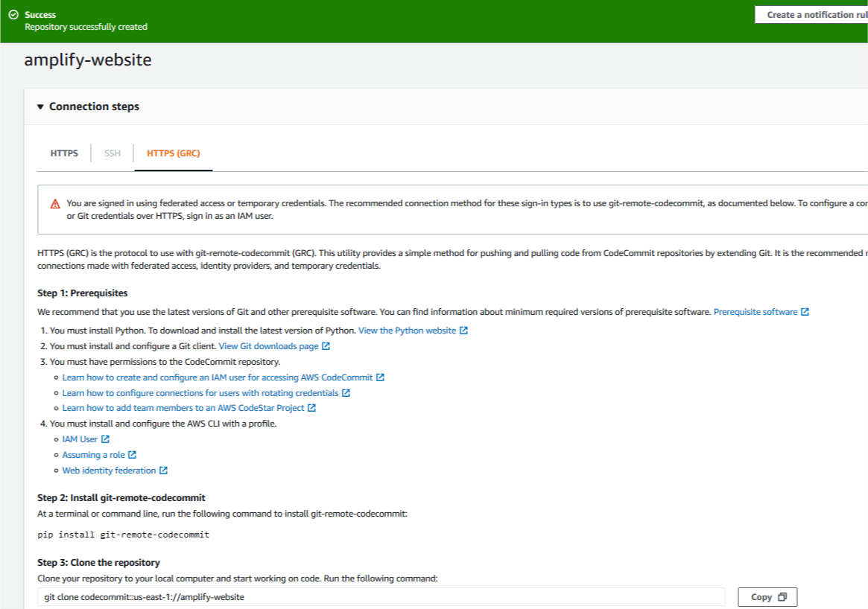This screenshot has width=868, height=609.
Task: Click the git clone command field
Action: tap(381, 597)
